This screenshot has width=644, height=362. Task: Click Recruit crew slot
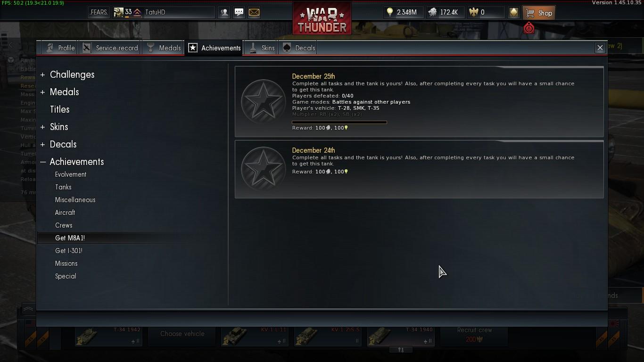474,334
